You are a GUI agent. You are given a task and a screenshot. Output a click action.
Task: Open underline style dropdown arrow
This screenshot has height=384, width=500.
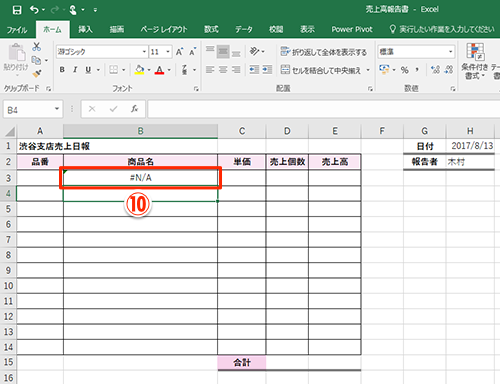[x=98, y=70]
